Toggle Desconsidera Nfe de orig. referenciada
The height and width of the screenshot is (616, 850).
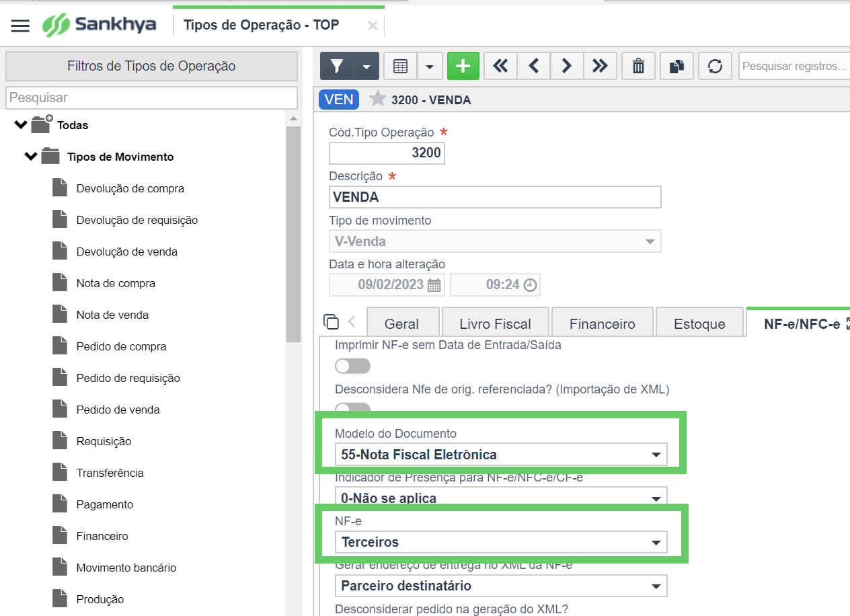[353, 408]
